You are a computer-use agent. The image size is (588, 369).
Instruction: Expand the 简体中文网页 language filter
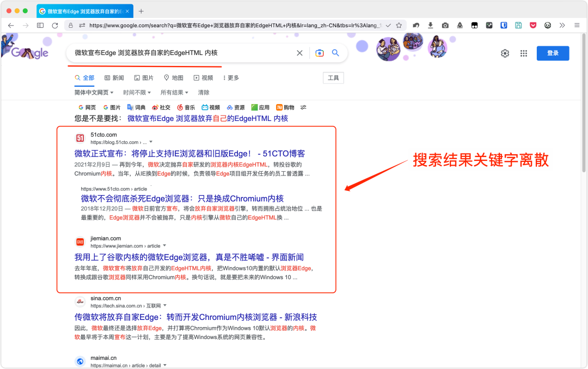coord(94,92)
